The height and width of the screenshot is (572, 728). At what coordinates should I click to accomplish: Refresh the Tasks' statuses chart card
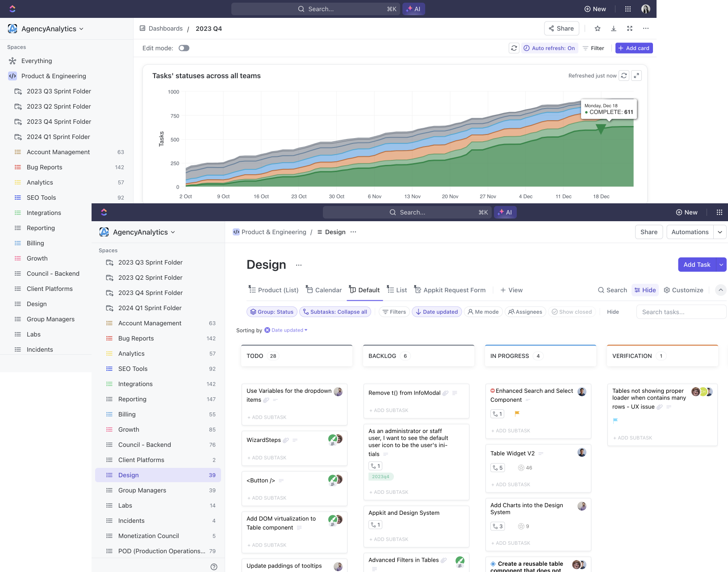tap(624, 76)
